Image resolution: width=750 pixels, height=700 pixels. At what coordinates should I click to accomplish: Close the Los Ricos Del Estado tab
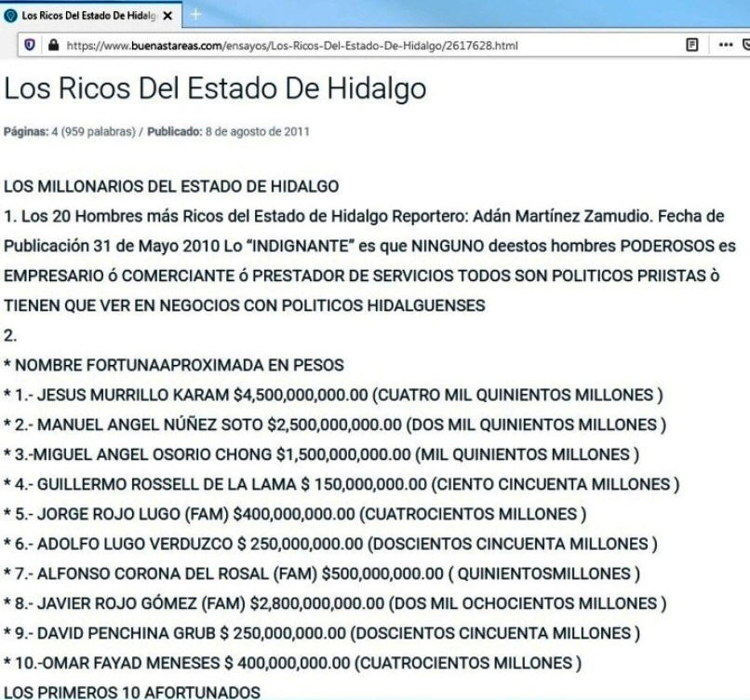tap(167, 16)
